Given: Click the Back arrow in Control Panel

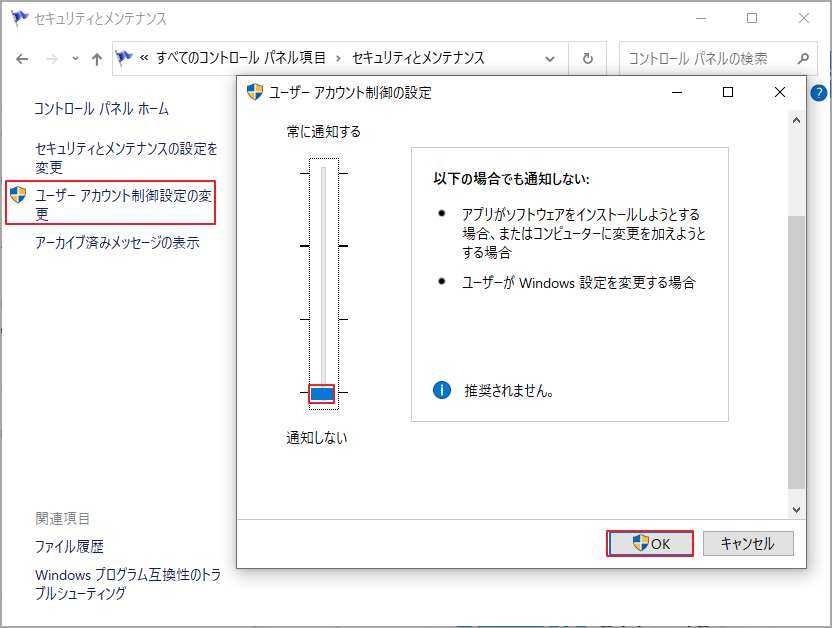Looking at the screenshot, I should pyautogui.click(x=22, y=59).
